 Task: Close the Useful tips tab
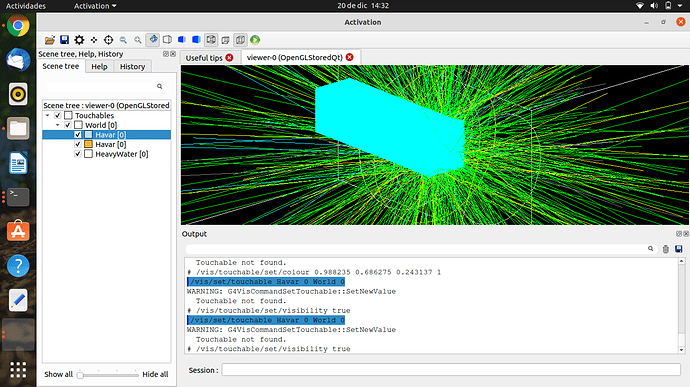[229, 58]
